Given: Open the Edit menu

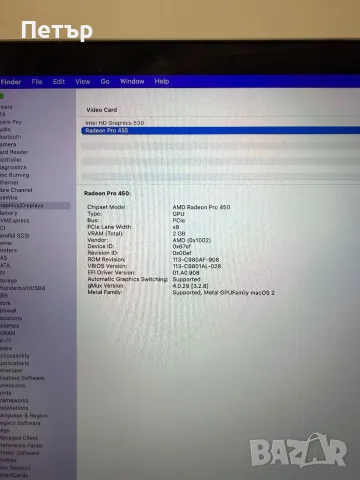Looking at the screenshot, I should (x=59, y=82).
